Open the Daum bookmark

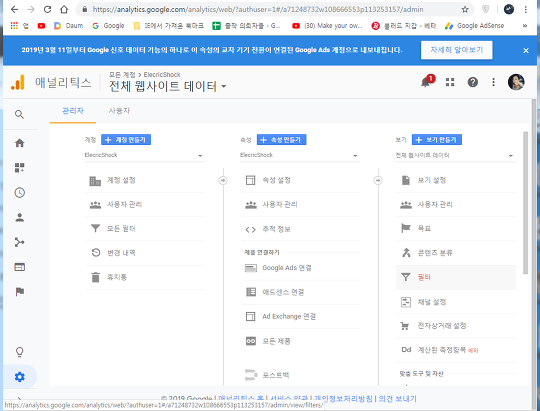69,25
